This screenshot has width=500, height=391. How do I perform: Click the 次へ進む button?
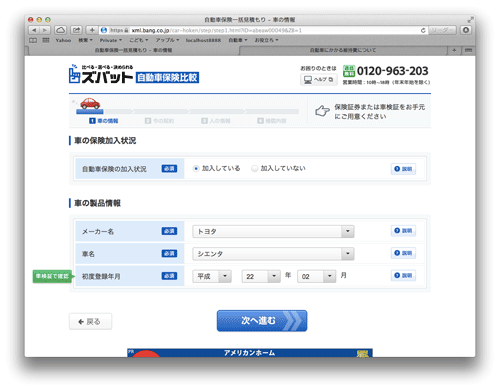[x=262, y=321]
